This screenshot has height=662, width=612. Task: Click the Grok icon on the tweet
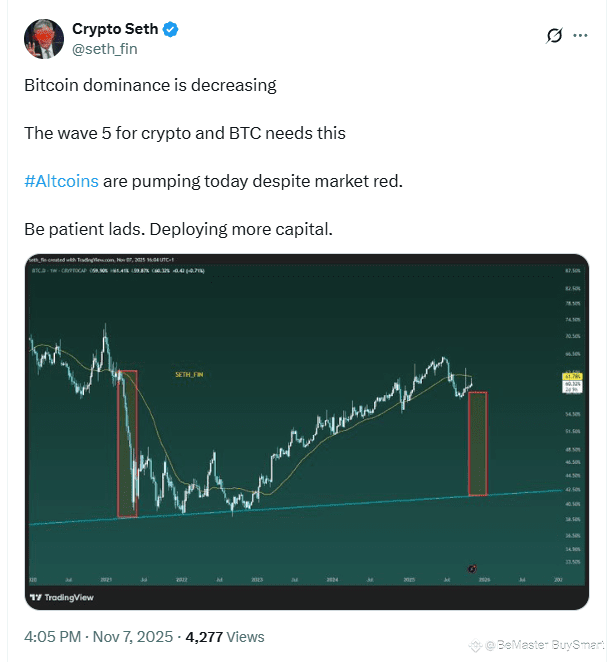coord(554,36)
